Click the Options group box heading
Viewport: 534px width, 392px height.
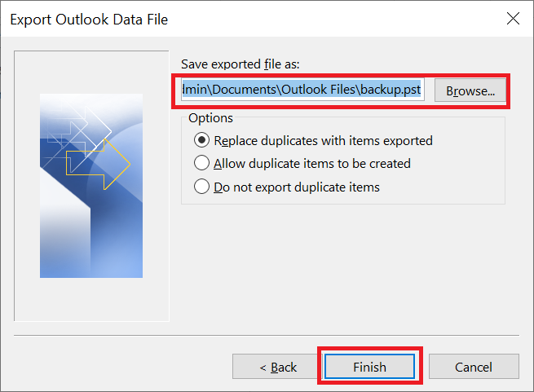click(210, 118)
